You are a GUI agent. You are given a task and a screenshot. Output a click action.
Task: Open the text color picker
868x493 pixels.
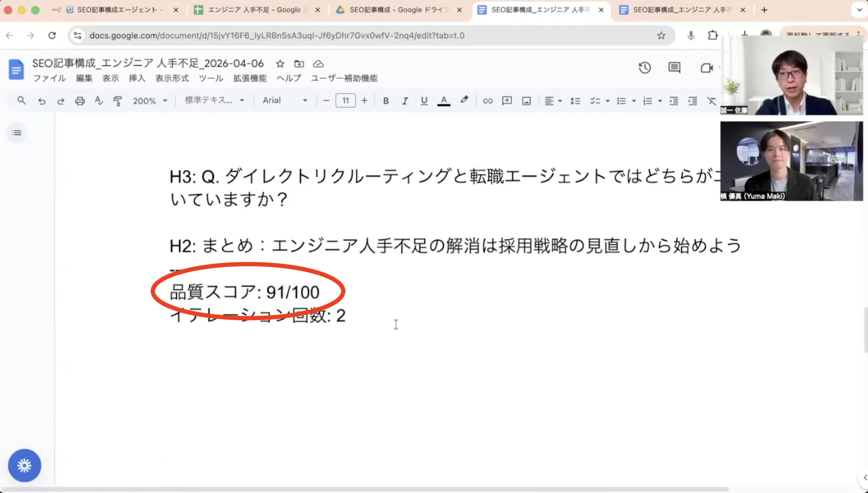coord(444,101)
